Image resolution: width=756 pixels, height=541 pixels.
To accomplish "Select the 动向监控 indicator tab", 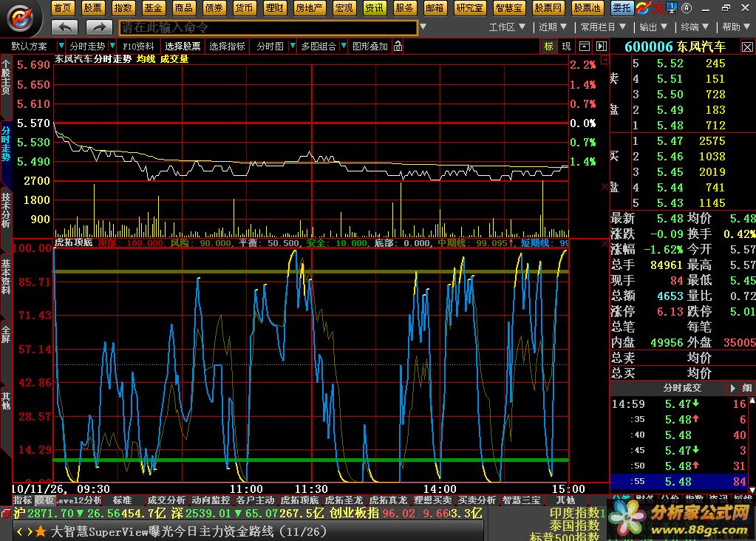I will 211,500.
